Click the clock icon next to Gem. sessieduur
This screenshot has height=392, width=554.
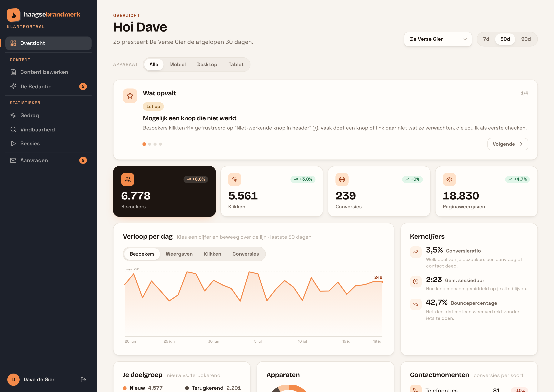point(415,282)
